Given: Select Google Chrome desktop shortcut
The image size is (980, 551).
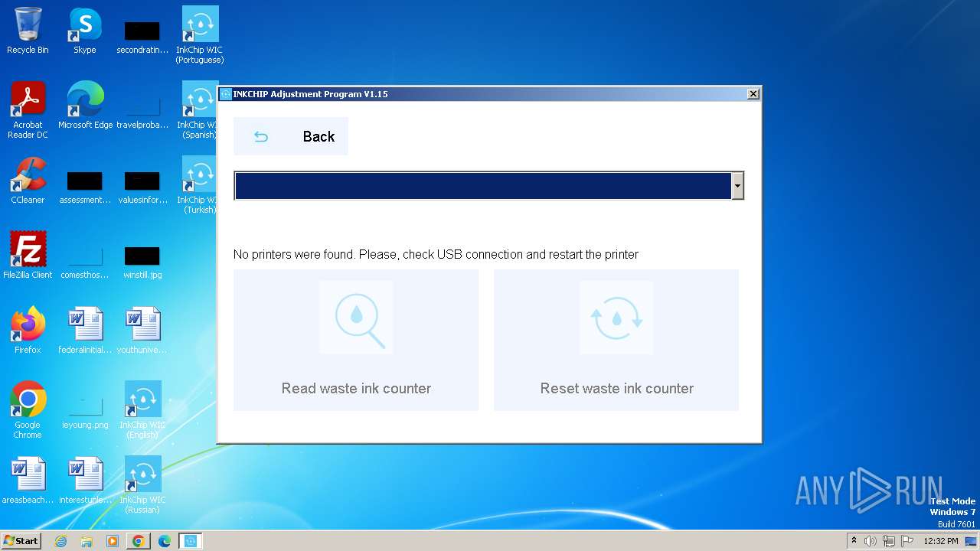Looking at the screenshot, I should pos(28,410).
